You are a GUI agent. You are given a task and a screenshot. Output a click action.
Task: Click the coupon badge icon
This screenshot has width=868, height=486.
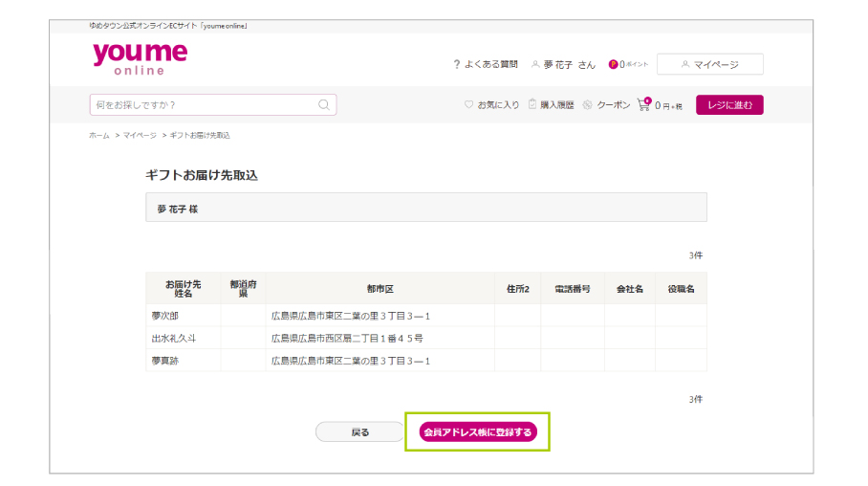tap(587, 104)
